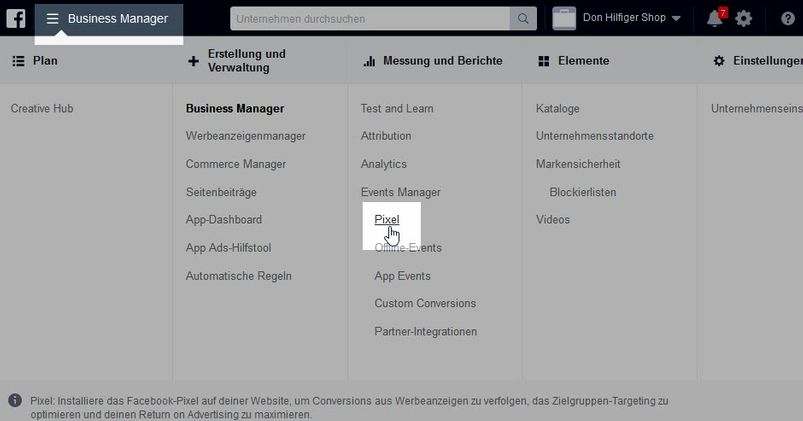The height and width of the screenshot is (421, 803).
Task: Click the Don Hilfiger Shop account name
Action: click(624, 18)
